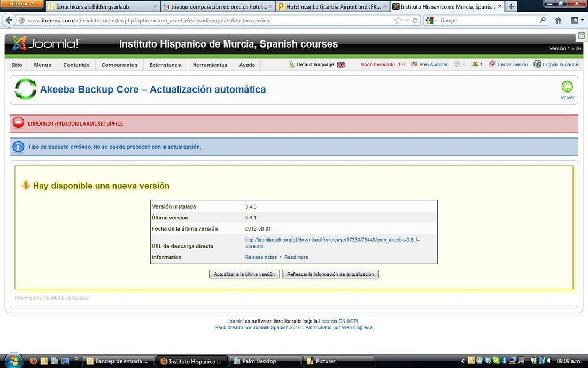588x368 pixels.
Task: Switch to trivago comparación de precios tab
Action: (x=218, y=6)
